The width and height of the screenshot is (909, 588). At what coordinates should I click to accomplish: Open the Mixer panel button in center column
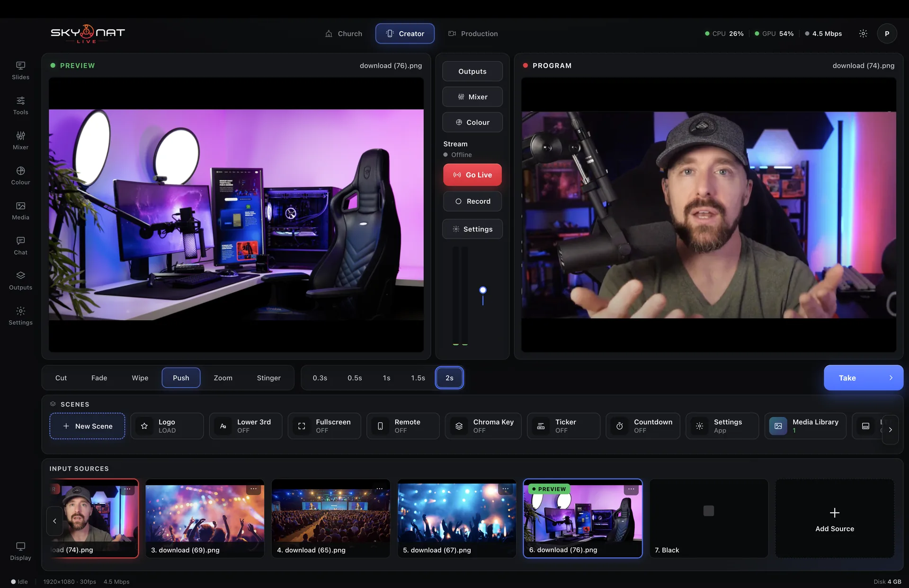click(472, 97)
